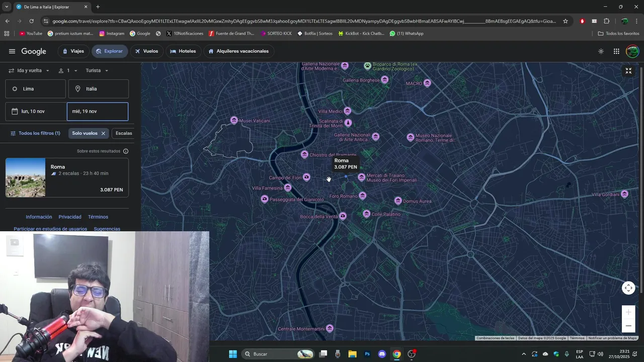Click Participar en estudios de usuarios
Screen dimensions: 644x362
pos(50,229)
